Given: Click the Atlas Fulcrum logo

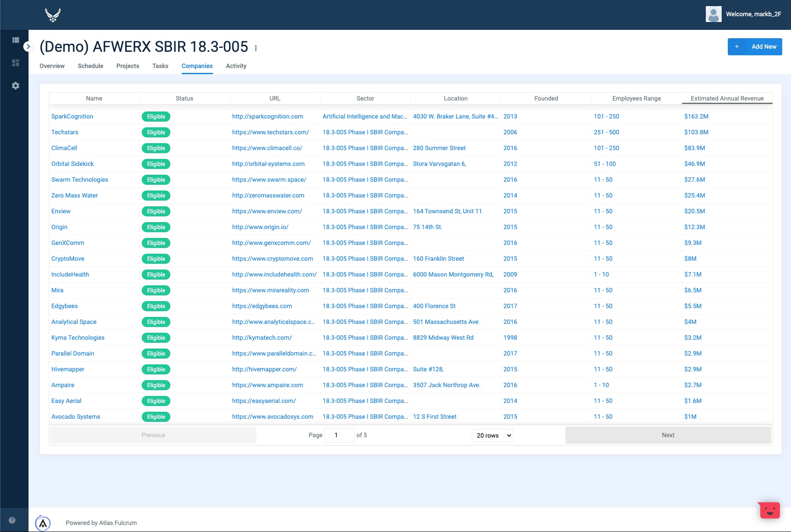Looking at the screenshot, I should click(x=43, y=523).
